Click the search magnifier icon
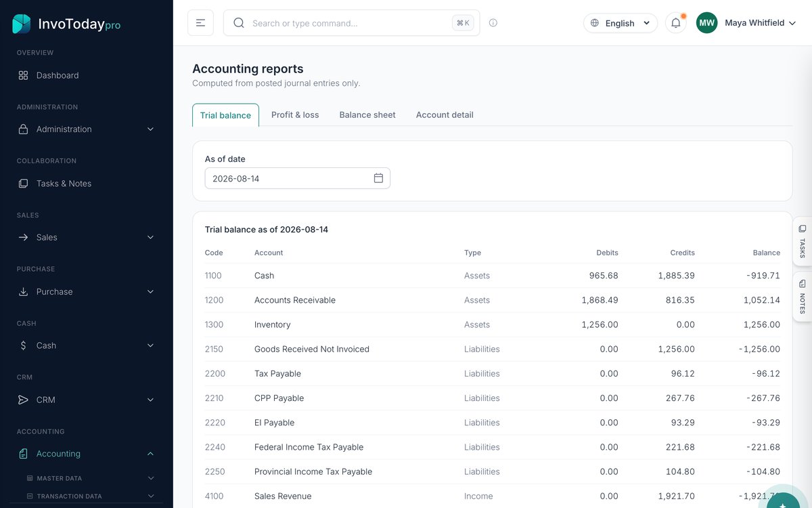 [x=239, y=23]
